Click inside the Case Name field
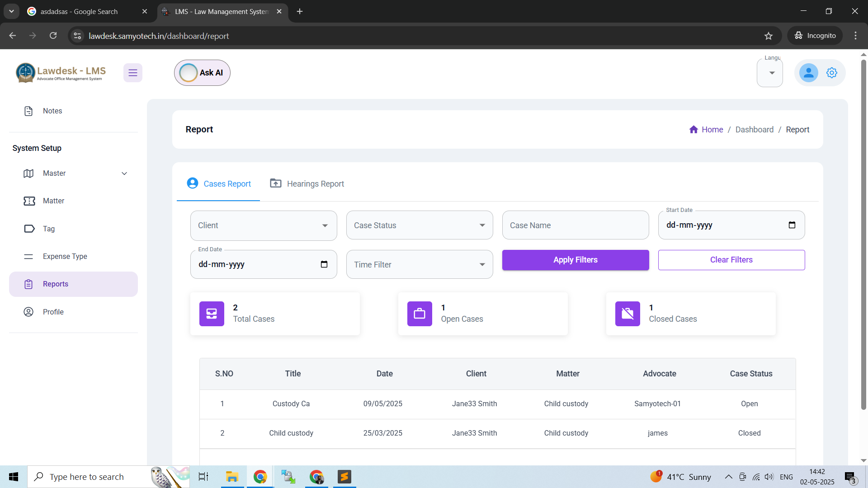868x488 pixels. click(575, 225)
